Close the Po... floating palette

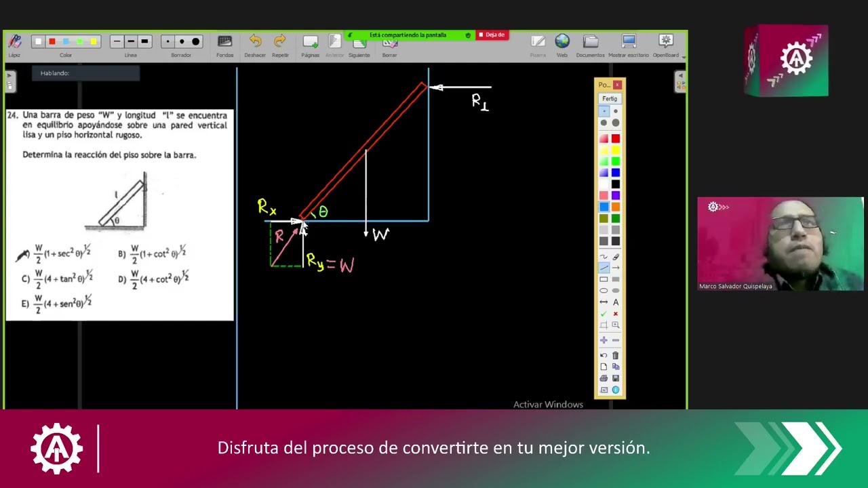click(617, 85)
